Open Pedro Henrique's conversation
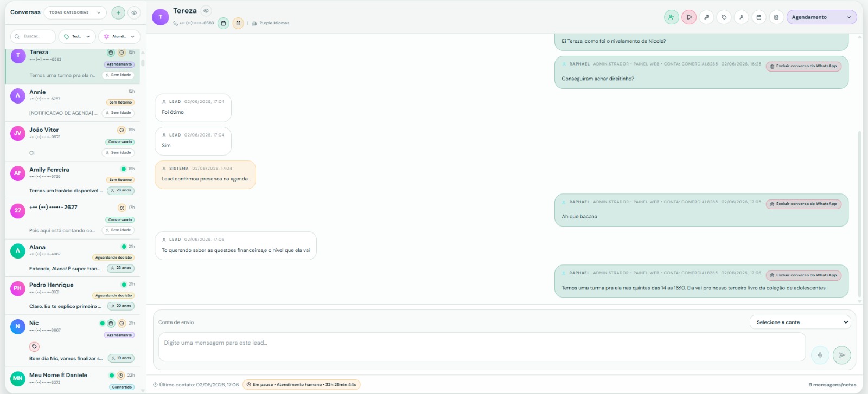This screenshot has width=868, height=394. click(72, 296)
